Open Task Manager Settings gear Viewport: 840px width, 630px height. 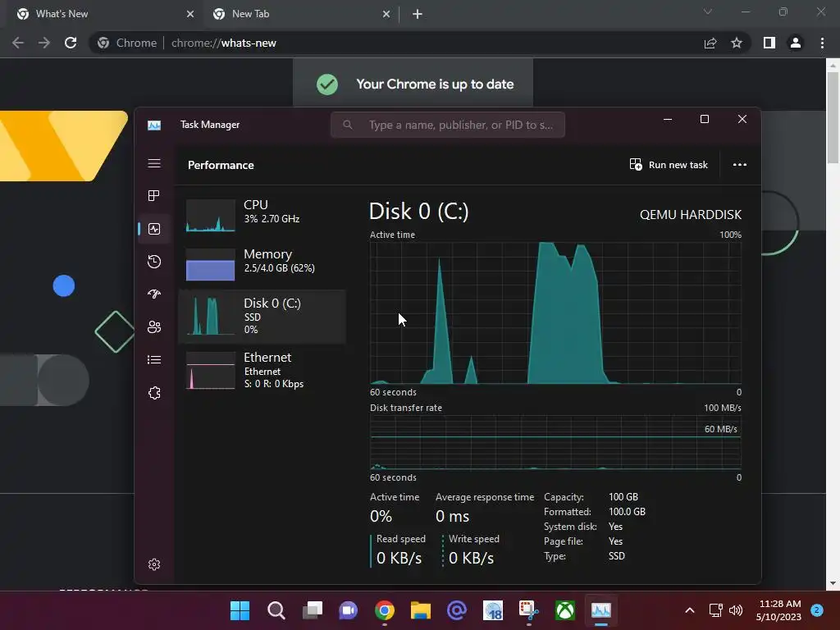154,564
